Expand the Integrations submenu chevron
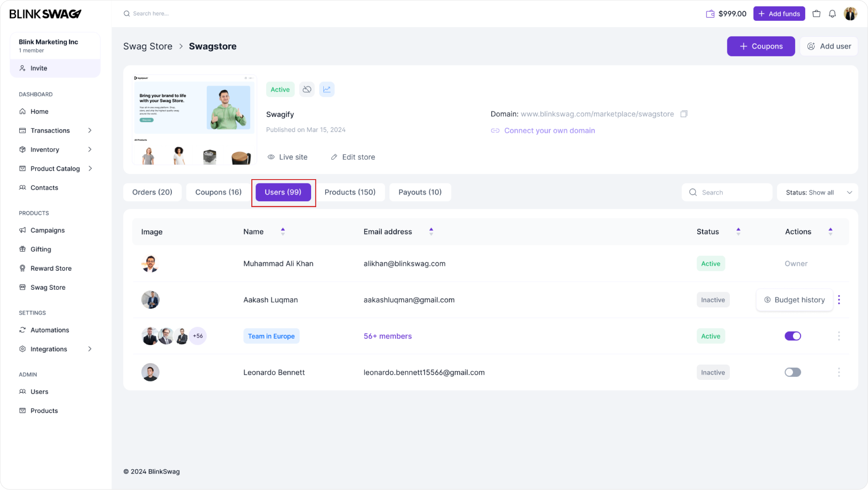 (x=90, y=349)
